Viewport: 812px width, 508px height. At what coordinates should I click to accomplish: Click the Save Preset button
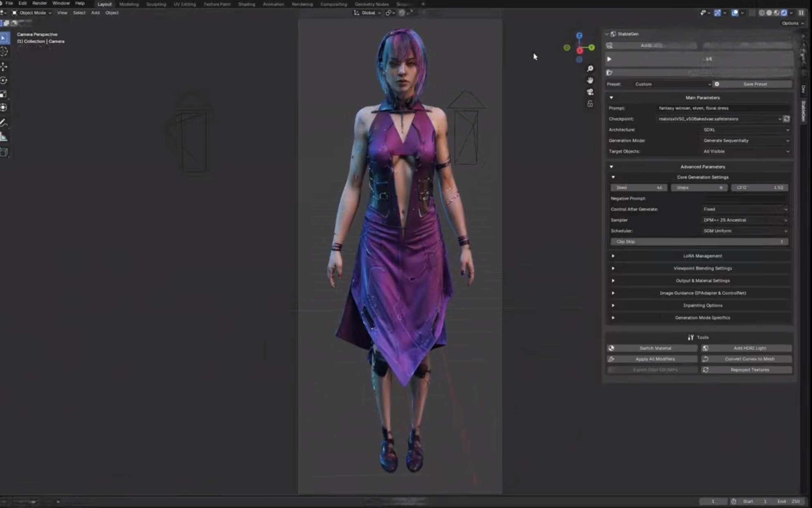coord(755,84)
